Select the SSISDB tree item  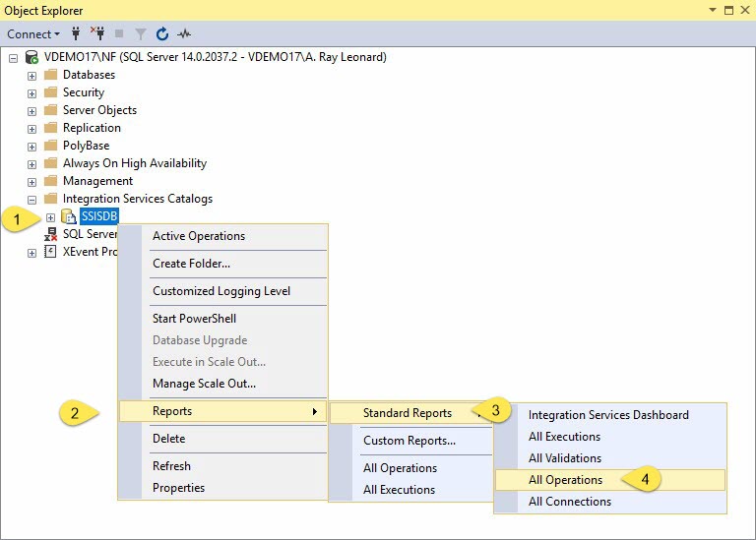click(x=98, y=216)
